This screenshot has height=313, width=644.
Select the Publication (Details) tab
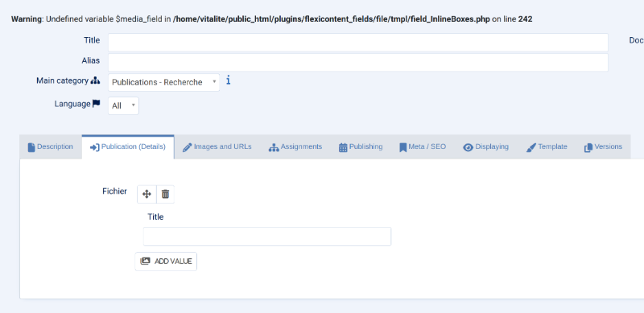click(x=128, y=146)
